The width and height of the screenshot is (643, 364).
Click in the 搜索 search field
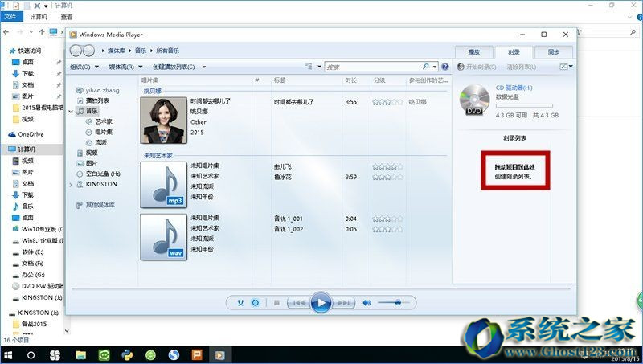pyautogui.click(x=374, y=67)
